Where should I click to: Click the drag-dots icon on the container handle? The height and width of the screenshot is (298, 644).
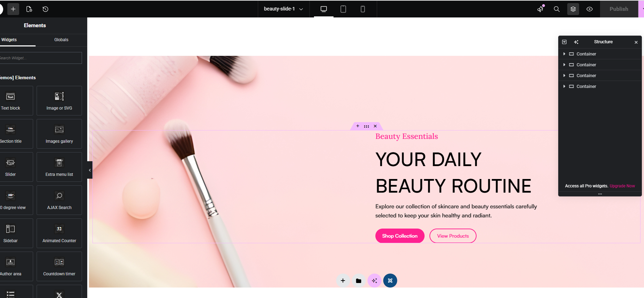(x=366, y=126)
